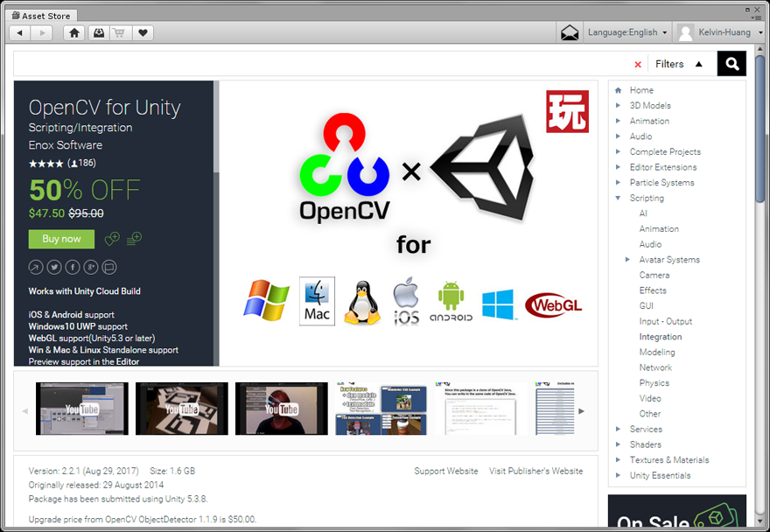Expand the Shaders category
This screenshot has height=532, width=770.
click(x=619, y=444)
